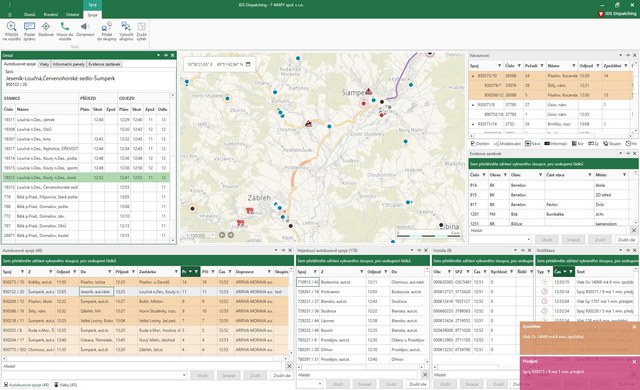Screen dimensions: 640x390
Task: Filter the Spoj column in Autobusové spoje
Action: point(22,272)
